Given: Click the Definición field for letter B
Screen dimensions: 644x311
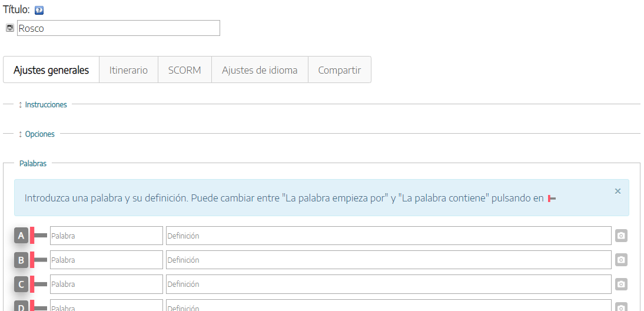Looking at the screenshot, I should 389,260.
